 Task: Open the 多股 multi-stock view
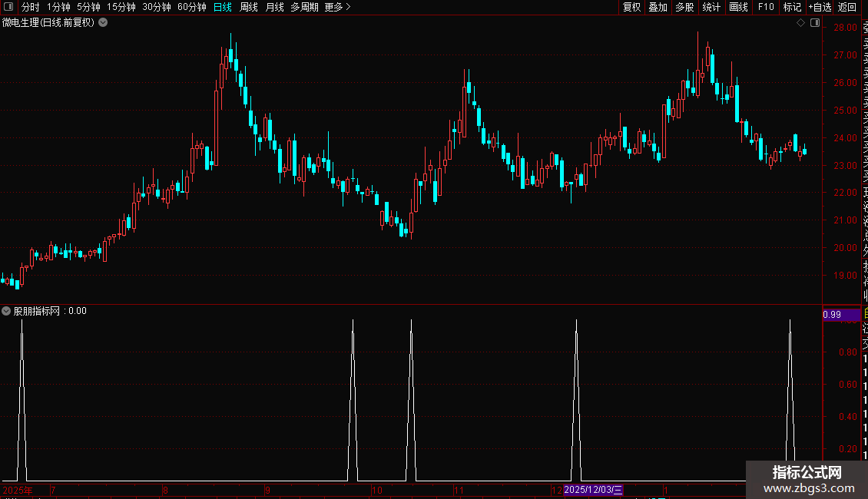coord(684,7)
